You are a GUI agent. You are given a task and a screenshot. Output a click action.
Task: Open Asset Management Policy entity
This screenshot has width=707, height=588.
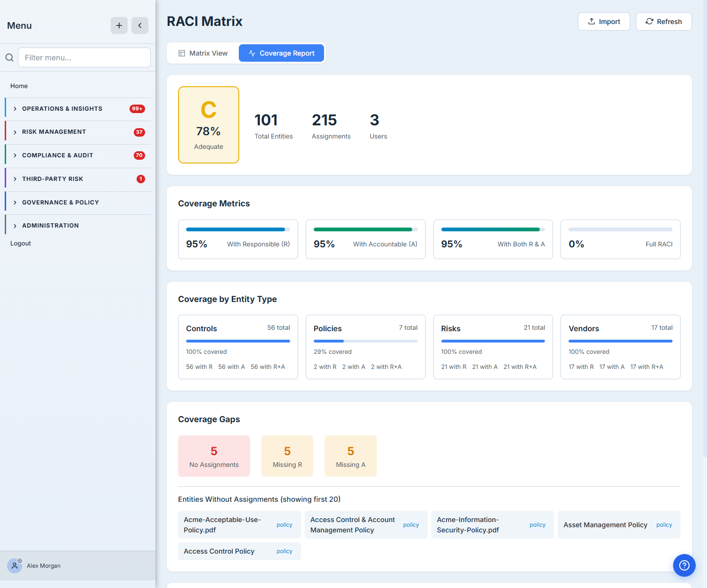click(x=619, y=525)
